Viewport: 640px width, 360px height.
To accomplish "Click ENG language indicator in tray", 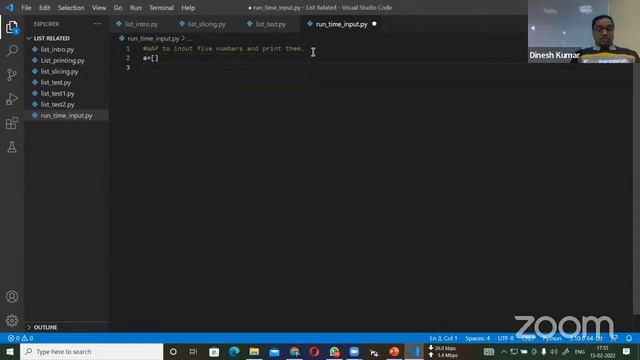I will point(579,351).
